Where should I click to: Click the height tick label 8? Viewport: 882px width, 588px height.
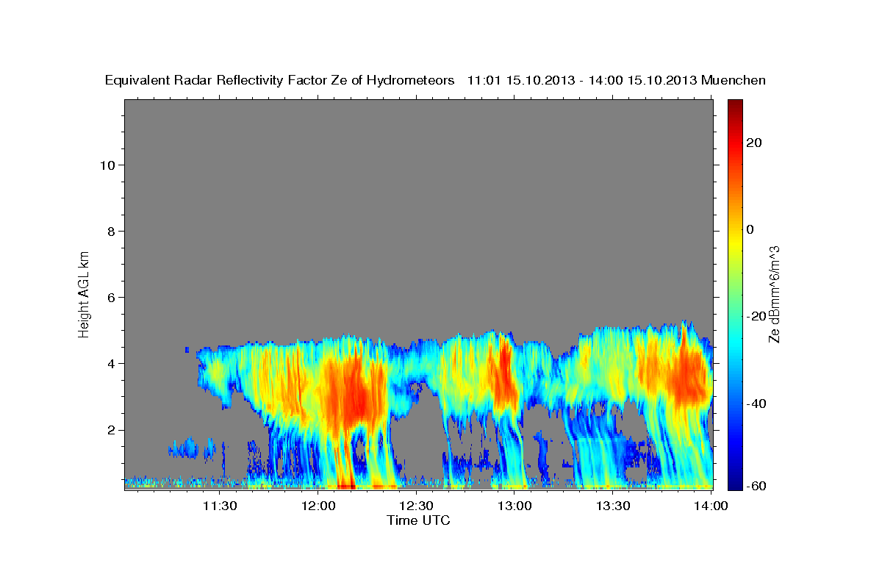pos(111,231)
